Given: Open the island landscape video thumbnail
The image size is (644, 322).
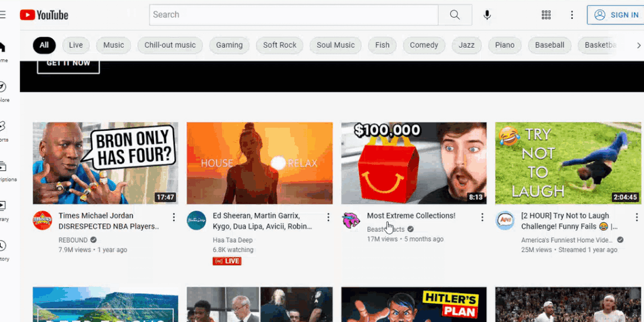Looking at the screenshot, I should pyautogui.click(x=106, y=304).
